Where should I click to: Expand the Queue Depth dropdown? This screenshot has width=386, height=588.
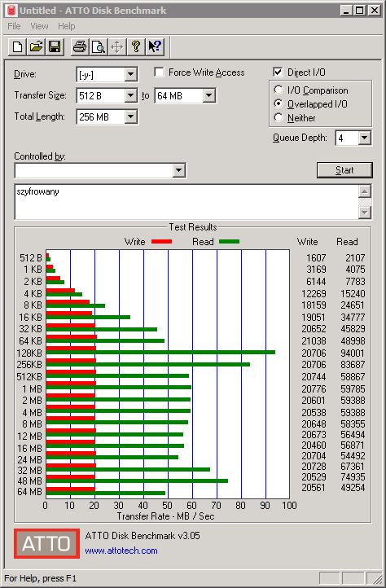[364, 138]
